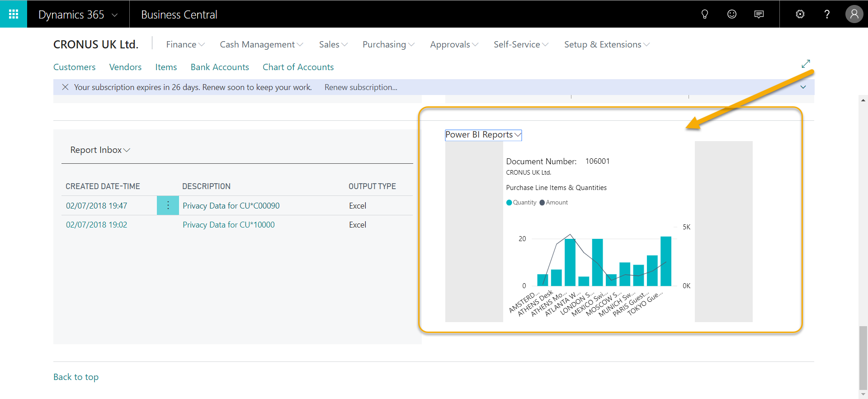The image size is (868, 399).
Task: Open the Sales menu
Action: point(333,44)
